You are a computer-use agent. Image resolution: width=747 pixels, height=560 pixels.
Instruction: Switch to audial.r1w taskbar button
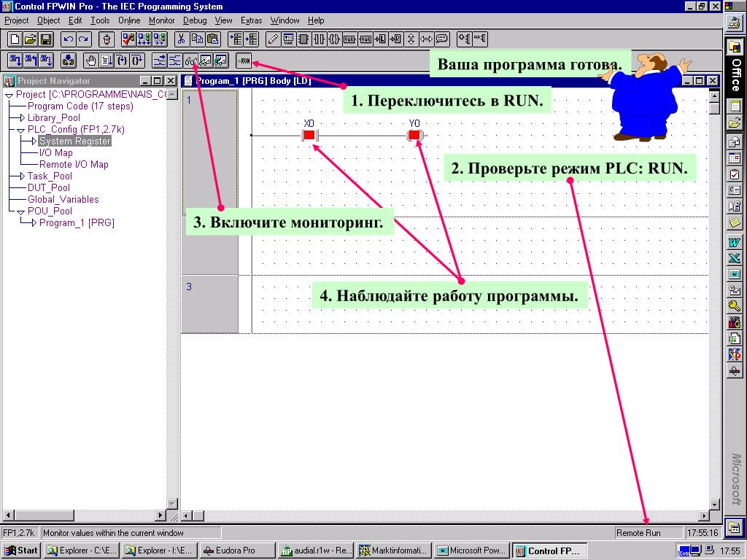(315, 551)
